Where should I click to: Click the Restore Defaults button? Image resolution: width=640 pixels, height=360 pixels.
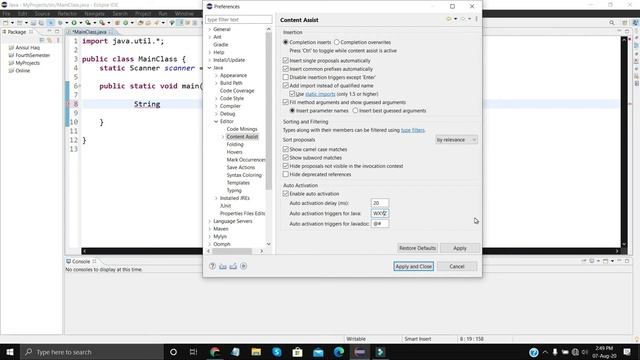(x=417, y=248)
